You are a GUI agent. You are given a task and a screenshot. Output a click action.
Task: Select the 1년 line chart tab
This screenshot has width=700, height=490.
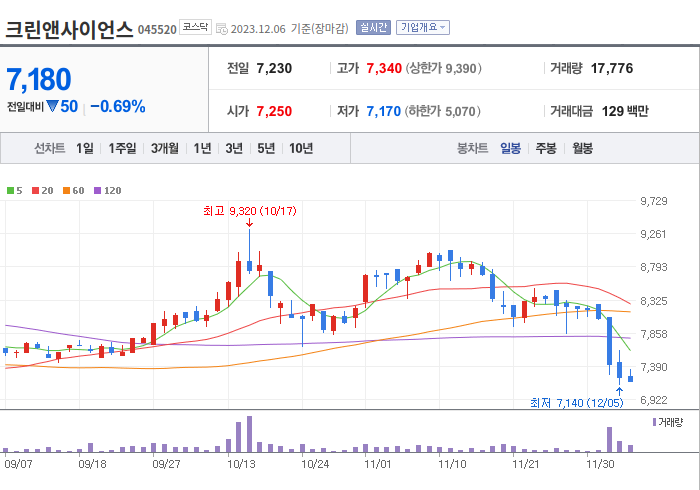coord(202,148)
